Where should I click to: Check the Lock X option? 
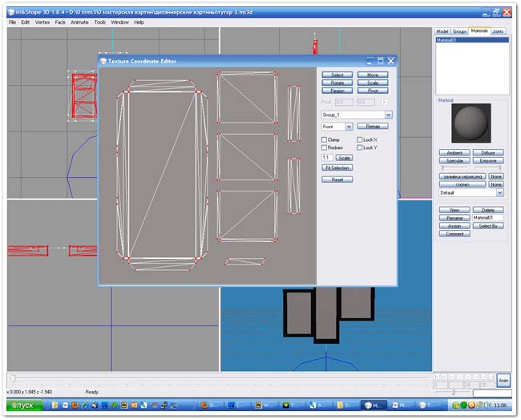coord(360,139)
